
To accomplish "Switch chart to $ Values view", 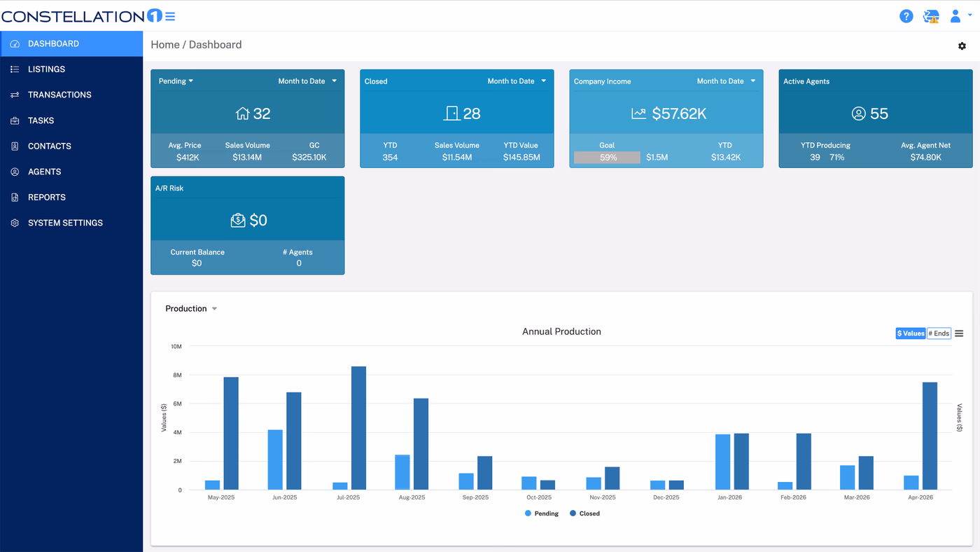I will [911, 333].
